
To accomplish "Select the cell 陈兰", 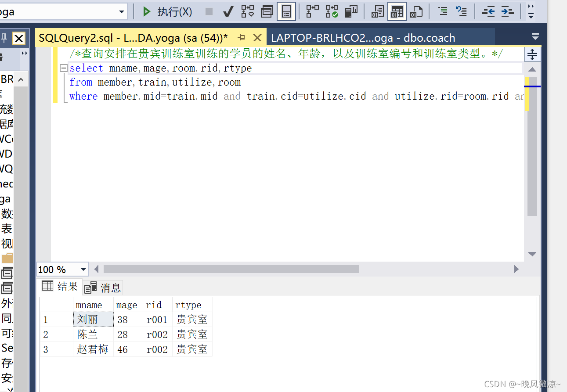I will pos(94,334).
